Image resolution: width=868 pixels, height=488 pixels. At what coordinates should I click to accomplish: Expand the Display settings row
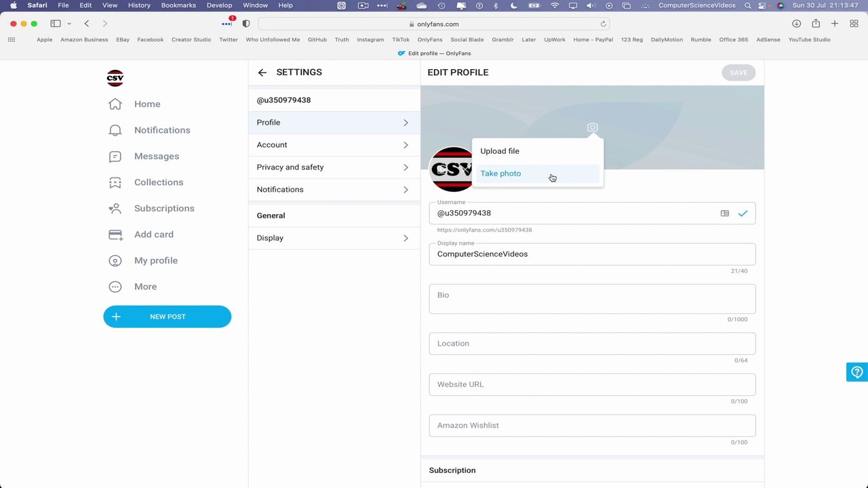[334, 238]
